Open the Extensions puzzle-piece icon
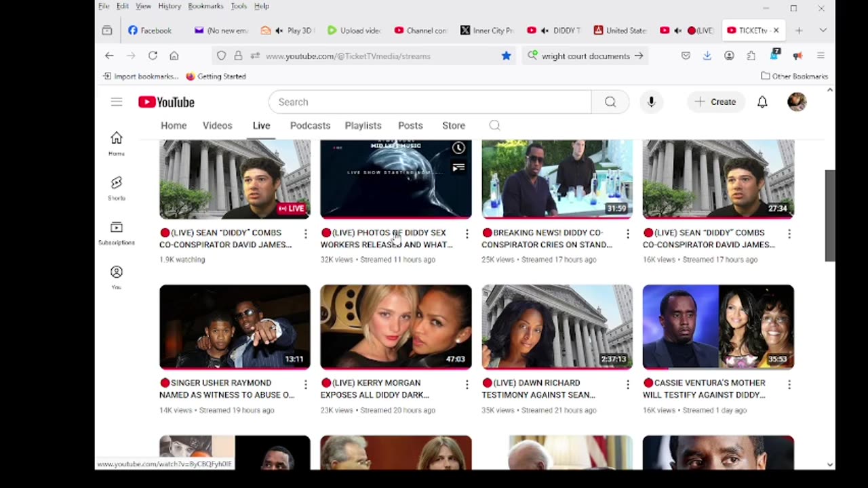Image resolution: width=868 pixels, height=488 pixels. click(x=751, y=56)
